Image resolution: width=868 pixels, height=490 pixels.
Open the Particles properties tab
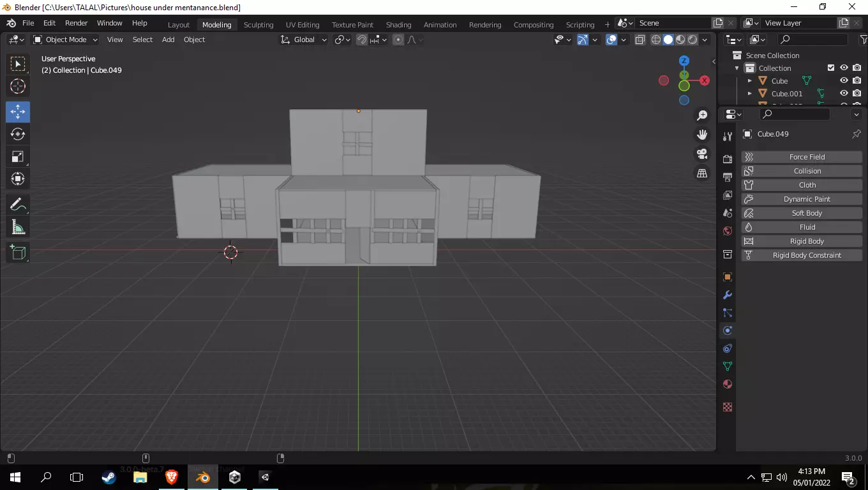coord(727,313)
